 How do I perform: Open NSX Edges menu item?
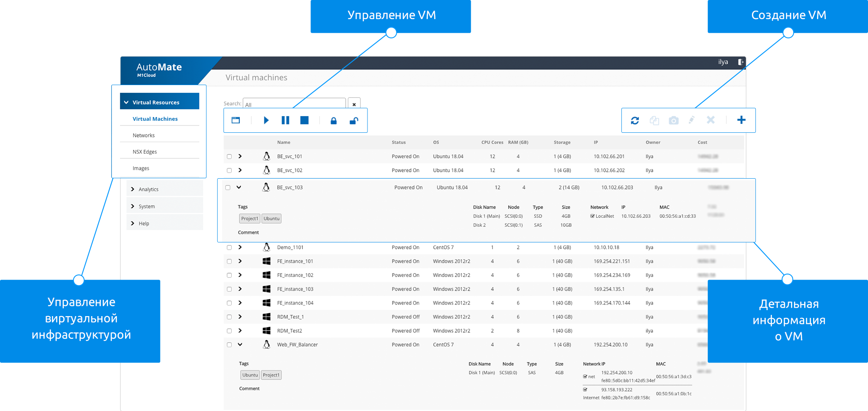[145, 152]
